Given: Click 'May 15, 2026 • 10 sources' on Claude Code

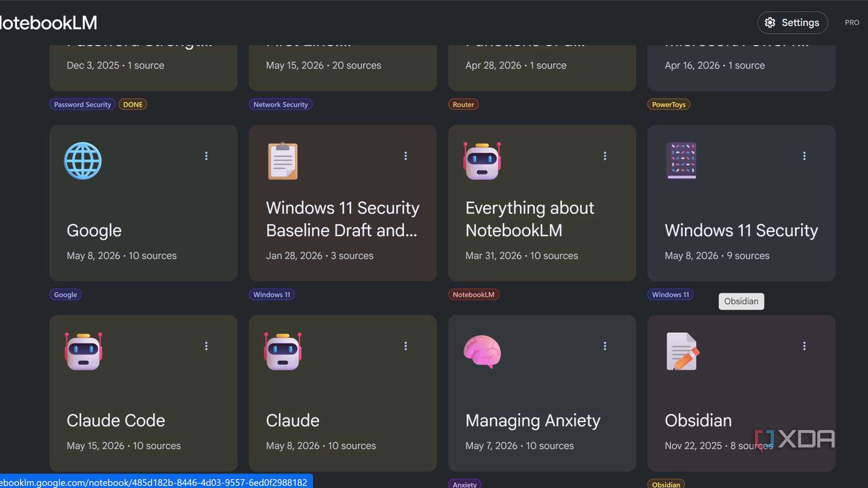Looking at the screenshot, I should (124, 445).
